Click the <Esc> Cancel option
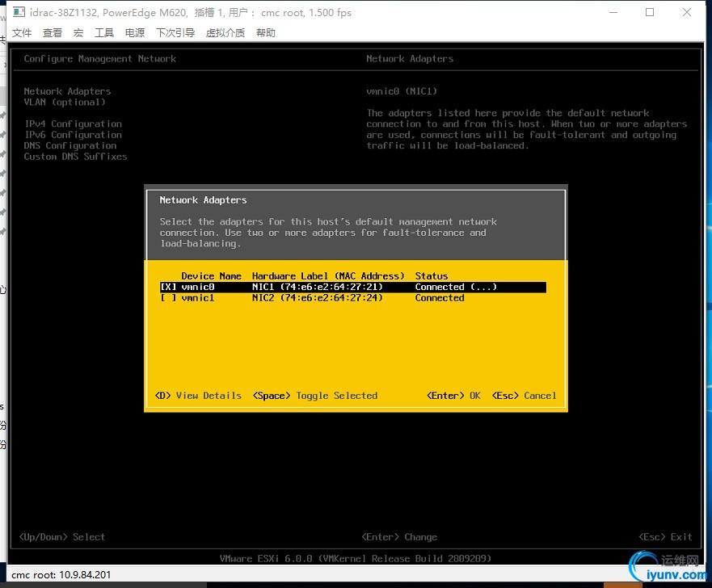This screenshot has height=588, width=712. [x=524, y=396]
